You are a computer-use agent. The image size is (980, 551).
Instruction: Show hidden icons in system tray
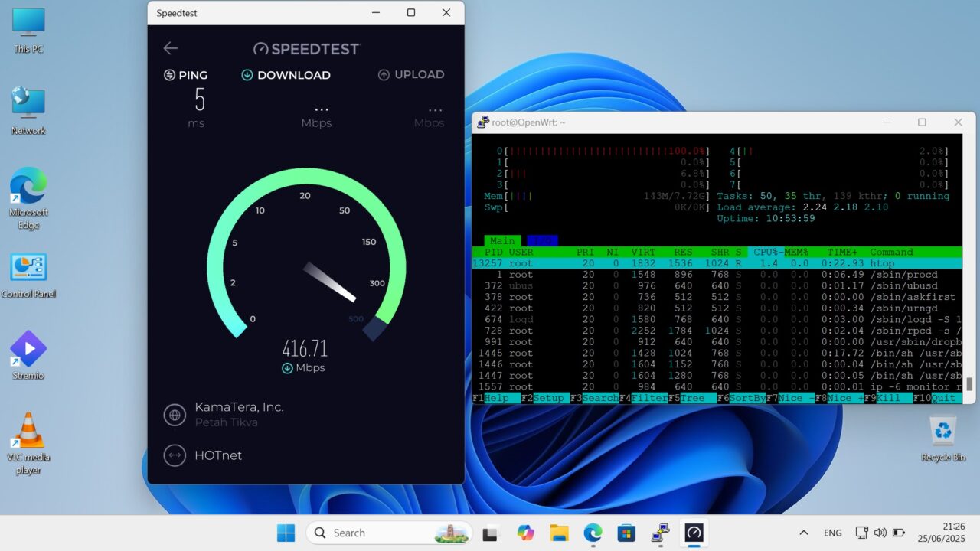point(803,533)
